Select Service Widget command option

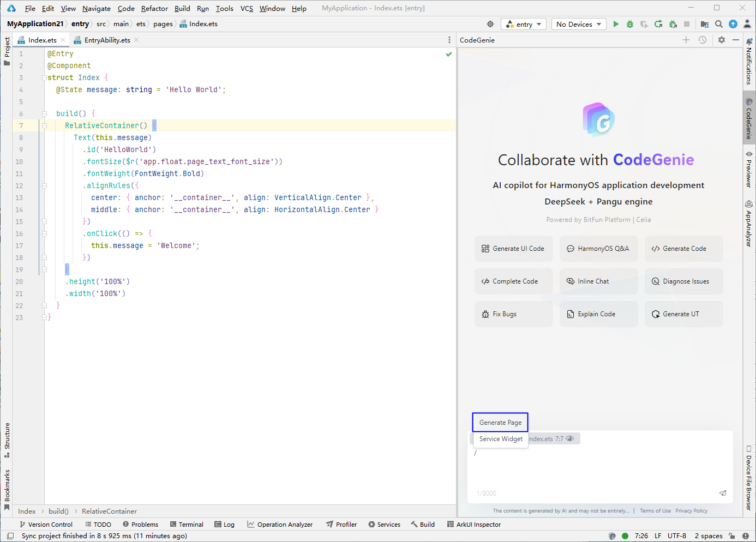pyautogui.click(x=501, y=439)
